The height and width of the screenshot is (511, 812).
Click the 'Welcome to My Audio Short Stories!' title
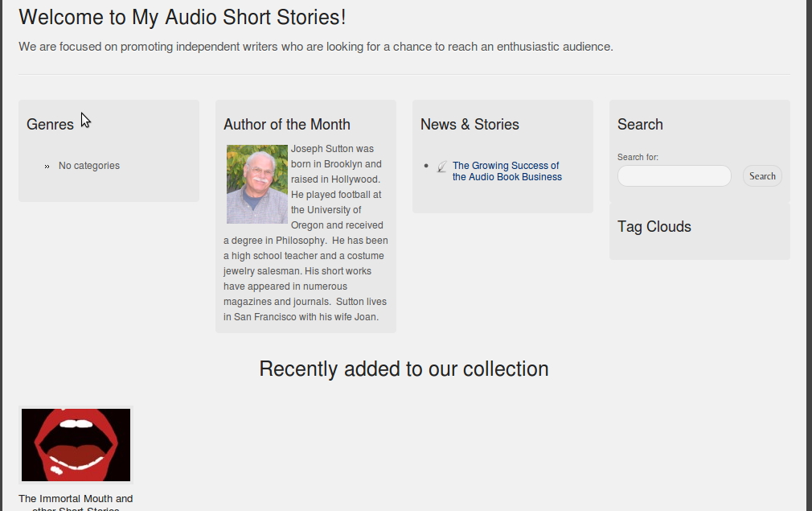[x=182, y=17]
